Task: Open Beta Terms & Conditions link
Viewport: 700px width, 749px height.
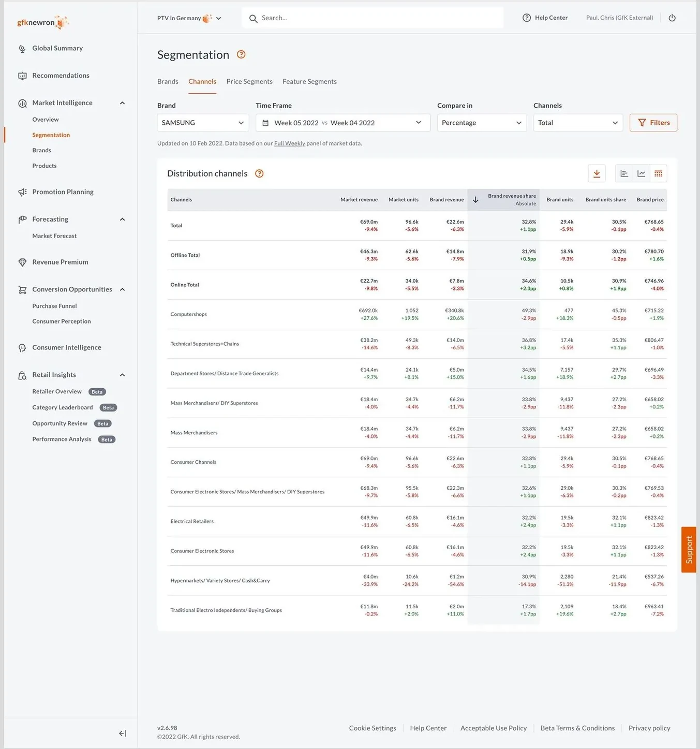Action: coord(577,728)
